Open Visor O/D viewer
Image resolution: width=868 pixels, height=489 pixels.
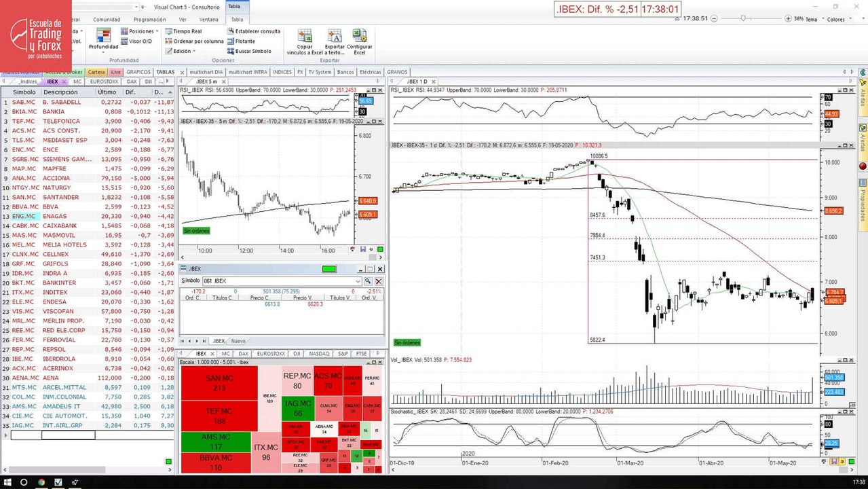click(x=136, y=41)
